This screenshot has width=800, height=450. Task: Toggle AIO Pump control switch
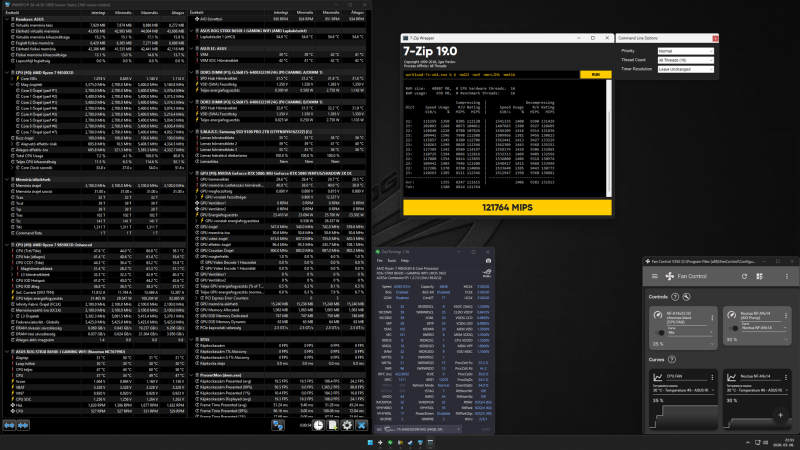[x=734, y=328]
